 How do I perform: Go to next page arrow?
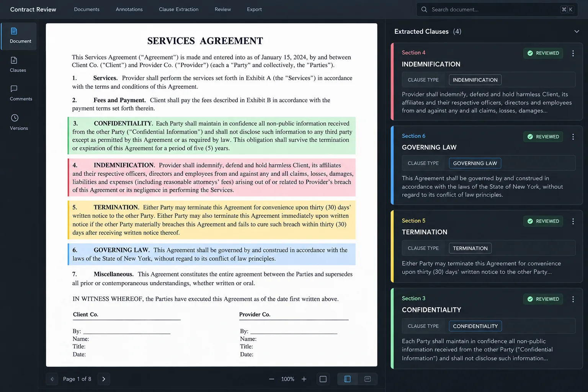(x=104, y=379)
